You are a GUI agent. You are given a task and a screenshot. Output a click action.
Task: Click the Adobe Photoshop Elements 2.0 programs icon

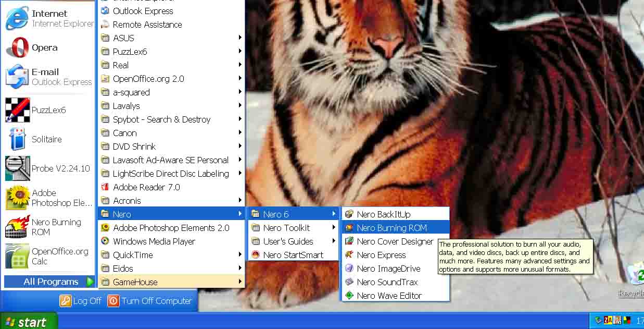(x=105, y=228)
